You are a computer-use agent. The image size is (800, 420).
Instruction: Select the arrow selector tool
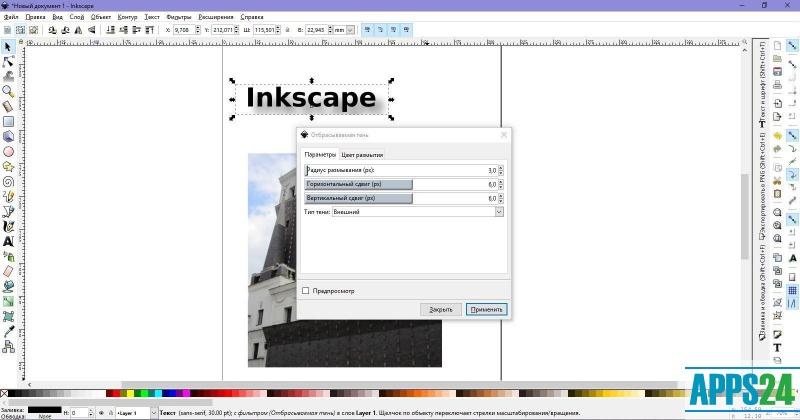click(8, 47)
